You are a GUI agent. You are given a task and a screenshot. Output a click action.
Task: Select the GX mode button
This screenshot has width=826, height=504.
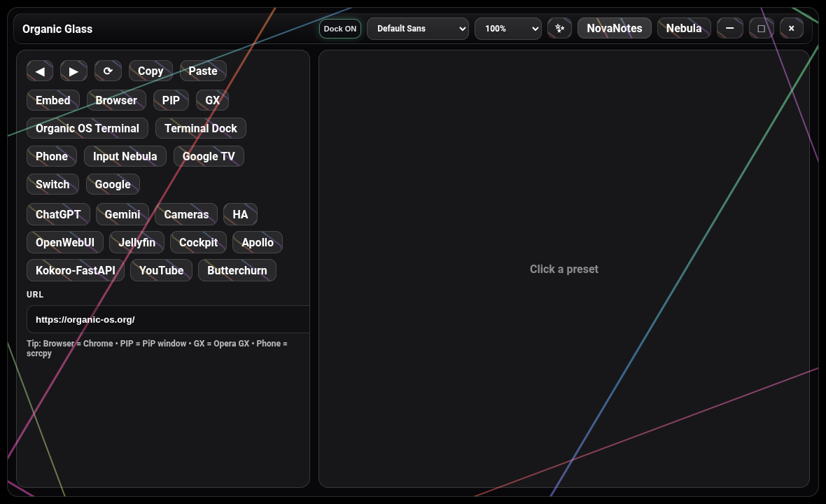coord(212,100)
